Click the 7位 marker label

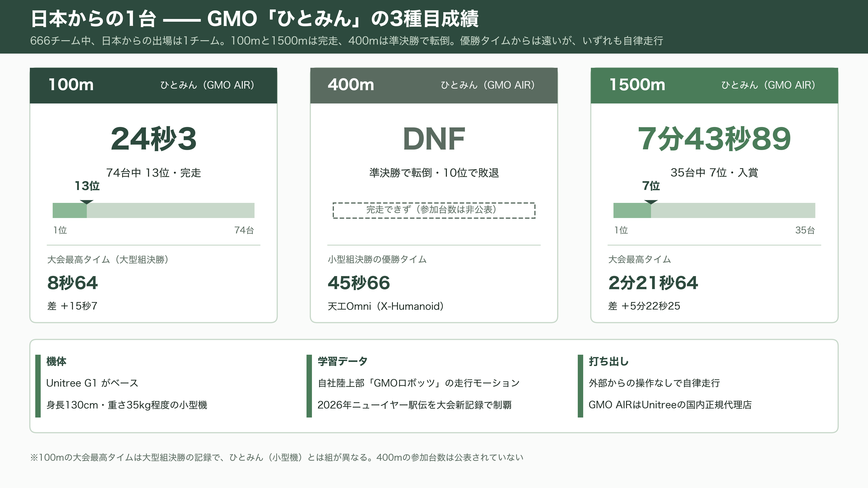pyautogui.click(x=651, y=186)
